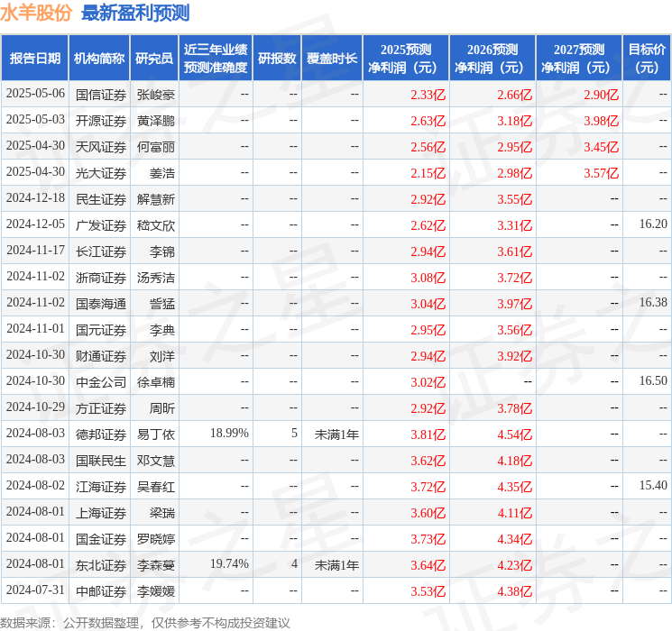This screenshot has width=672, height=631.
Task: Click the 2.90亿 forecast for 2027
Action: coord(601,95)
